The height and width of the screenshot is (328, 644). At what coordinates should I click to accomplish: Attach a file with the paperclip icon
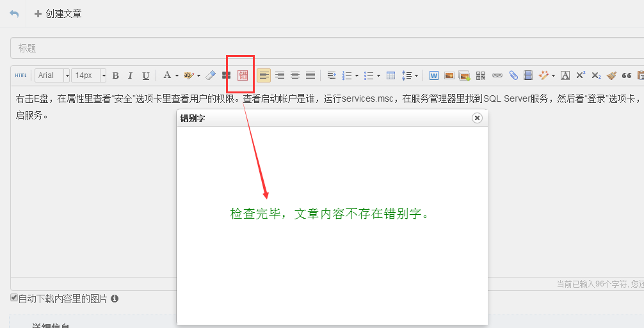click(513, 75)
